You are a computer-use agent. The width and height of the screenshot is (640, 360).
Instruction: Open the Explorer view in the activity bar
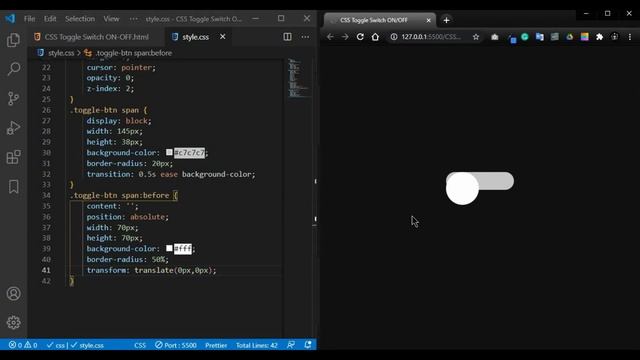tap(13, 40)
